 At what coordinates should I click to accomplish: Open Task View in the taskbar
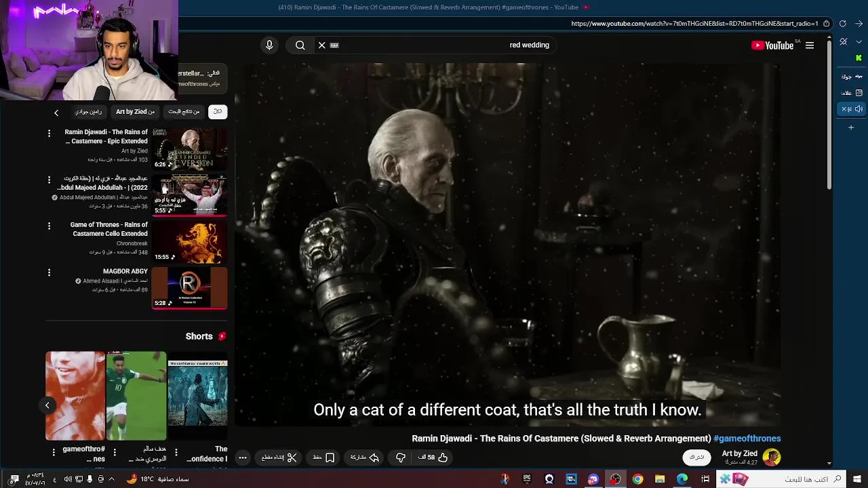705,479
